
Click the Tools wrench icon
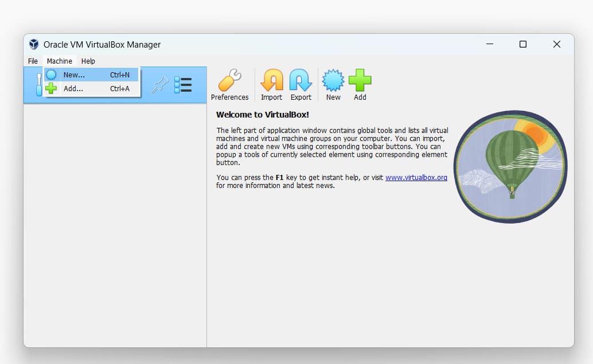tap(39, 85)
